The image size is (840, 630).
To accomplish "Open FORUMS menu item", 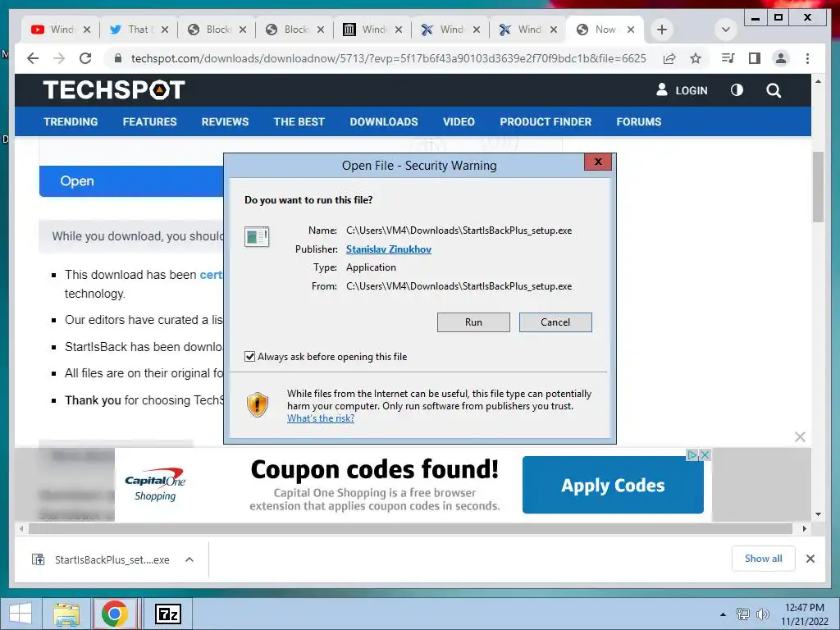I will [x=638, y=121].
